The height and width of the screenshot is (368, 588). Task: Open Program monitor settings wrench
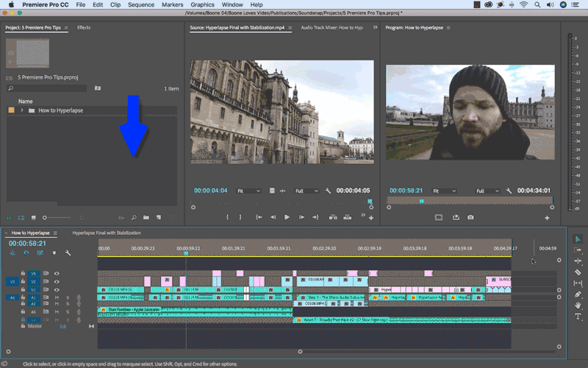(x=509, y=191)
